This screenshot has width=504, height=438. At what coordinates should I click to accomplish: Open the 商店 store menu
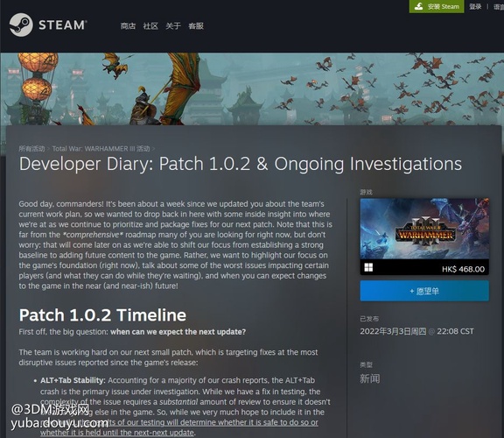click(x=128, y=25)
